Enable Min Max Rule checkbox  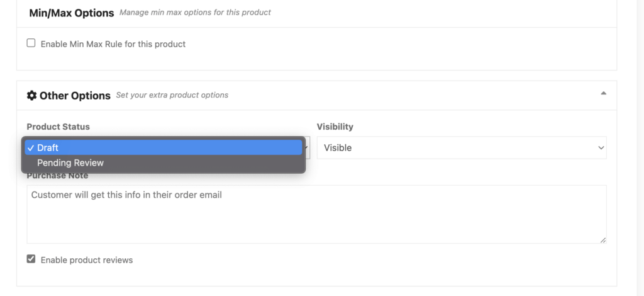coord(31,43)
